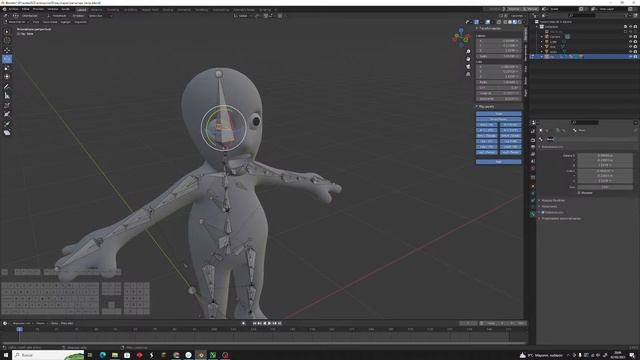640x360 pixels.
Task: Switch viewport to rendered shading
Action: pos(520,22)
